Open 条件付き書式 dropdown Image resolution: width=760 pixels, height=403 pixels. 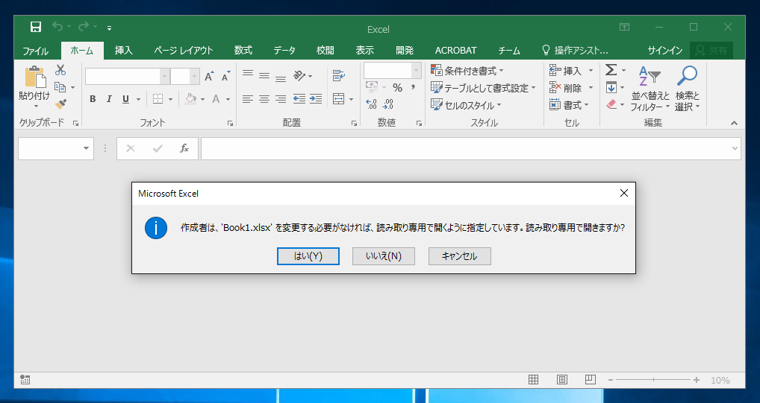point(467,71)
